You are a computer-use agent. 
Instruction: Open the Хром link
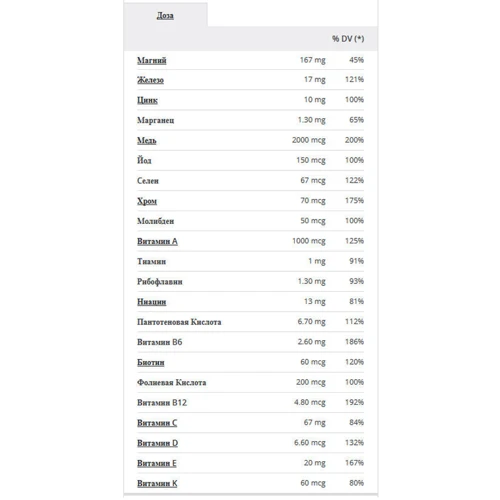pos(147,201)
